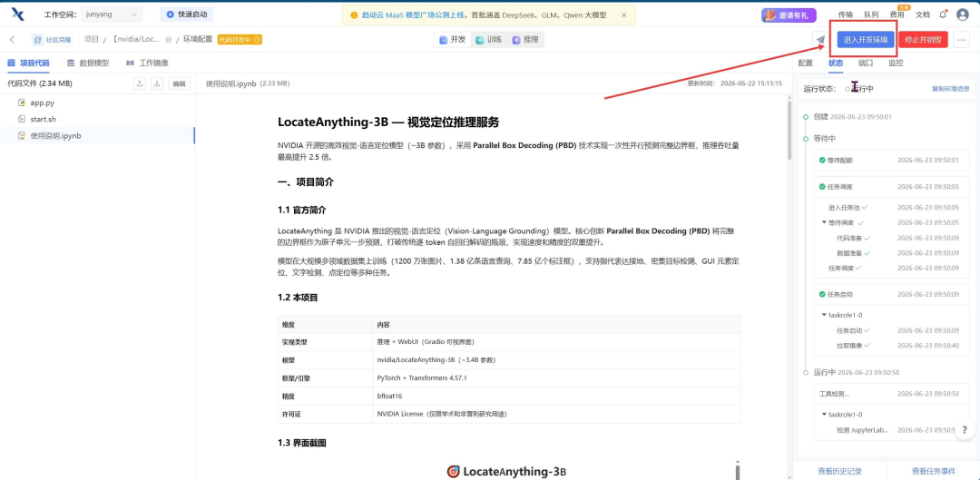
Task: Select the 数据模型 tab
Action: click(87, 63)
